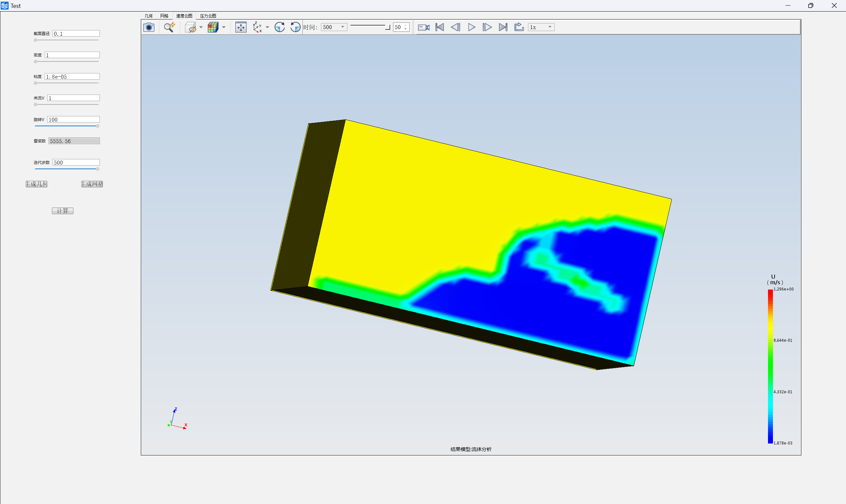Open the render mode cube dropdown arrow
Image resolution: width=846 pixels, height=504 pixels.
click(224, 27)
